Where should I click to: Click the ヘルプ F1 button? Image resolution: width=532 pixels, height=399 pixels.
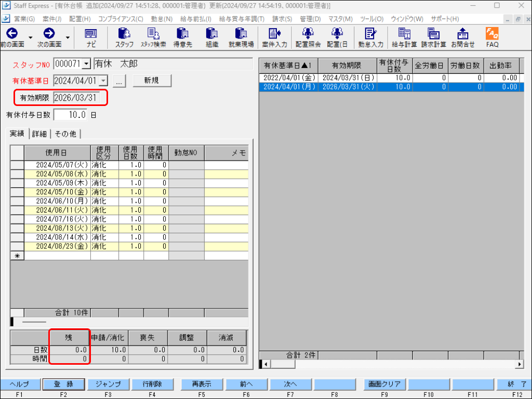[x=20, y=384]
